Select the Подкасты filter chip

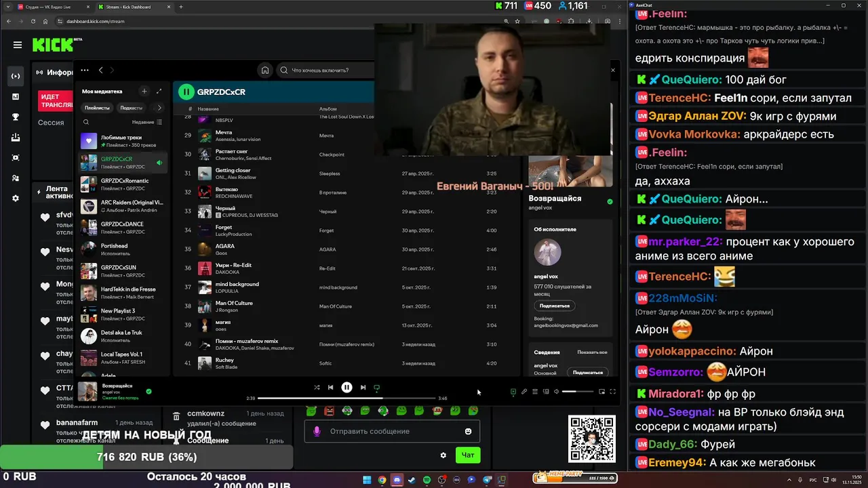(131, 108)
